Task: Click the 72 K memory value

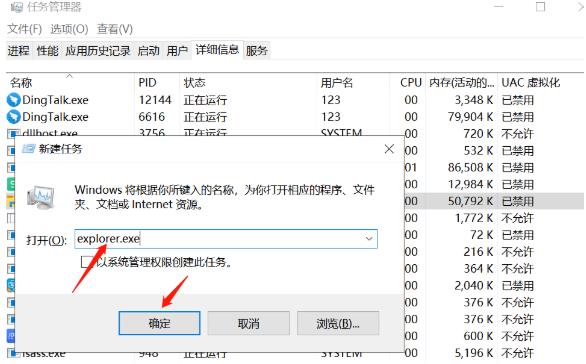Action: pyautogui.click(x=482, y=235)
